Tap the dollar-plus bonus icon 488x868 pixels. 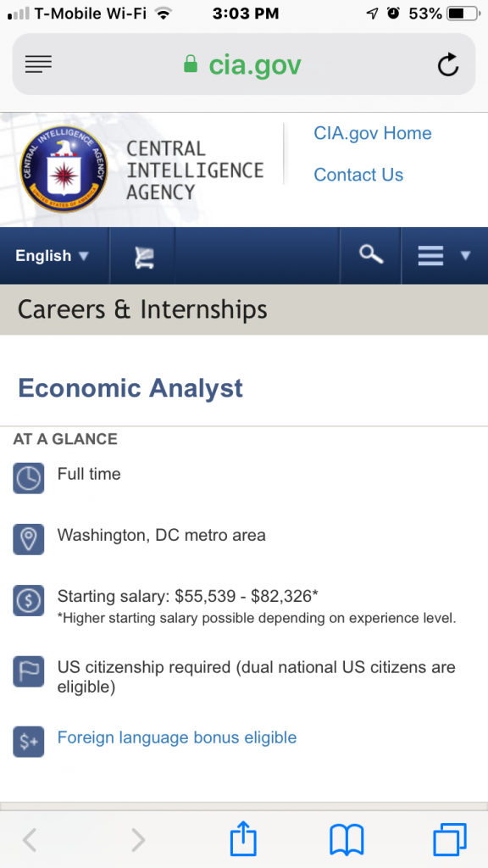coord(28,742)
